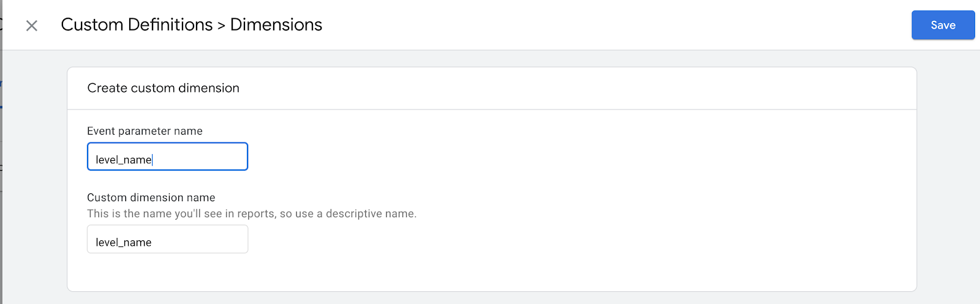Click gray background below the card
This screenshot has height=304, width=980.
[490, 298]
